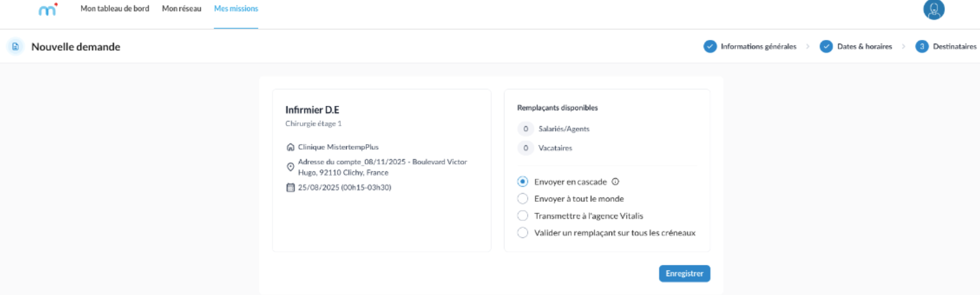Click the Dates & horaires checkmark icon
The width and height of the screenshot is (980, 295).
826,47
